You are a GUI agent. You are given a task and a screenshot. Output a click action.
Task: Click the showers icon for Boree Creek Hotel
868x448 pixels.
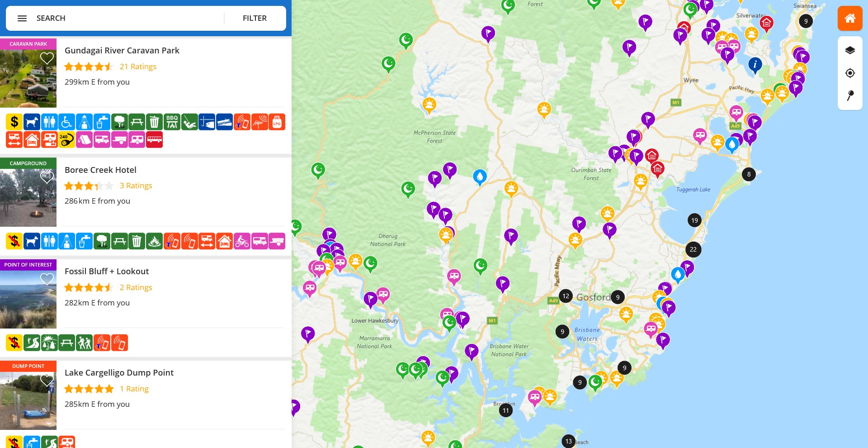(66, 241)
